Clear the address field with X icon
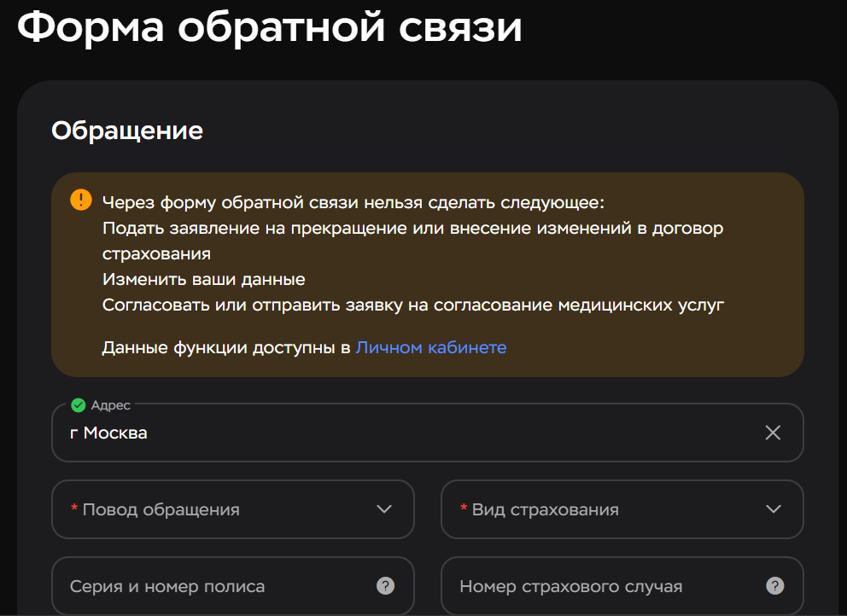847x616 pixels. [773, 433]
